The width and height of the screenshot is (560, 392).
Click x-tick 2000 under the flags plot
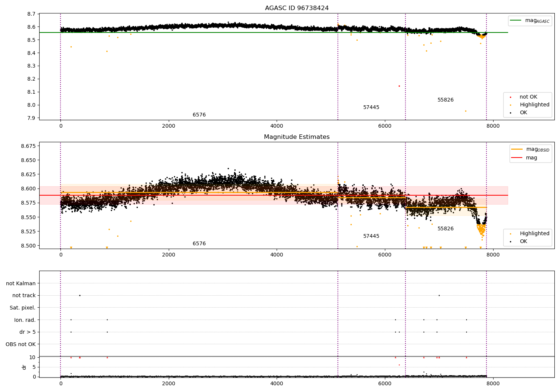coord(169,384)
